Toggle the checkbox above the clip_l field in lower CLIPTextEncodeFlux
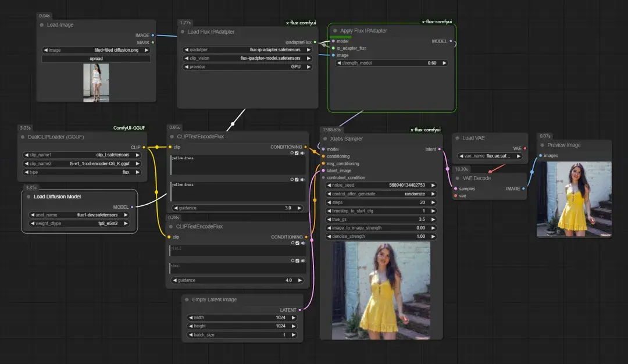Viewport: 628px width, 364px height. [x=298, y=243]
